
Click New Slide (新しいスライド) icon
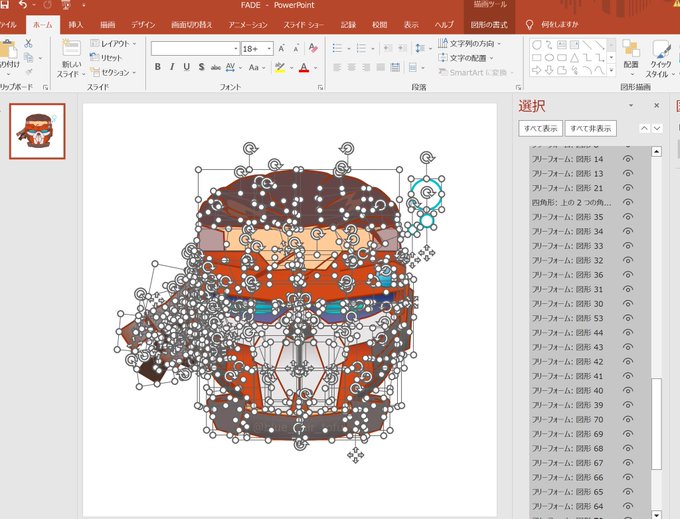click(x=72, y=48)
